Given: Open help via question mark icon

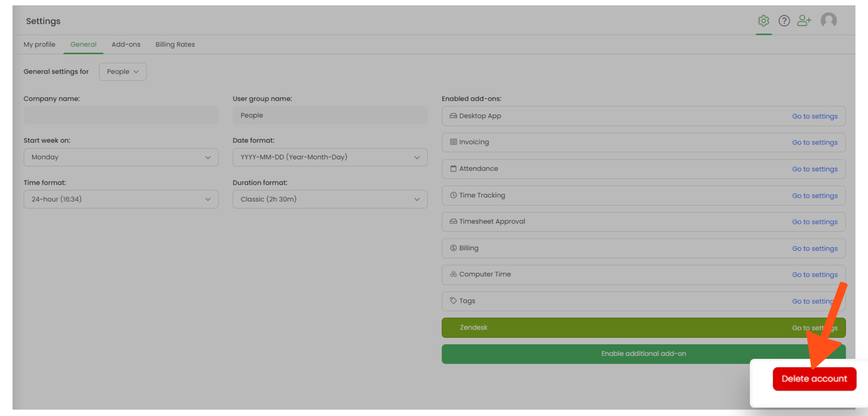Looking at the screenshot, I should click(x=784, y=21).
